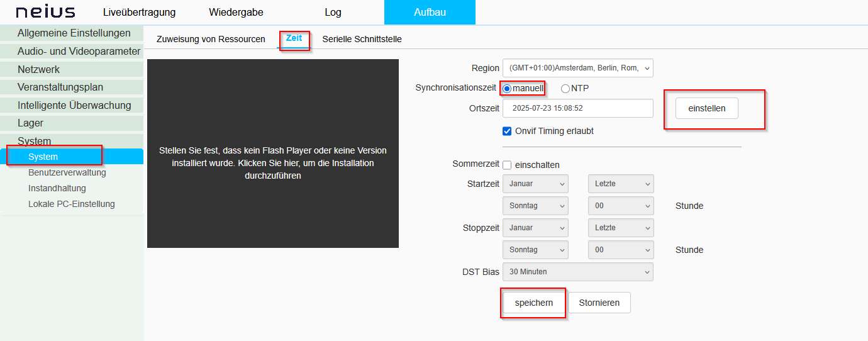Open the Stoppzeit week Letzte dropdown
This screenshot has width=868, height=341.
pyautogui.click(x=620, y=228)
